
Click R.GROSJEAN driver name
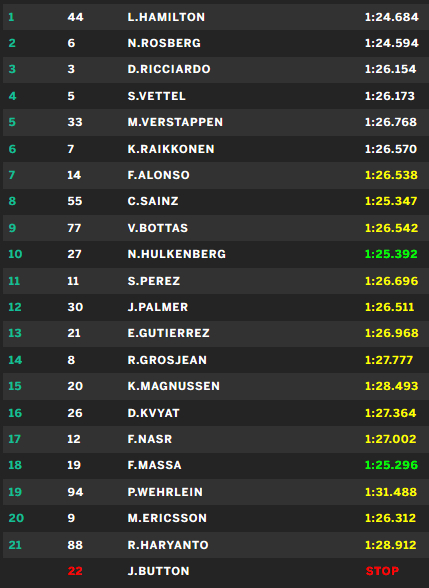point(167,360)
